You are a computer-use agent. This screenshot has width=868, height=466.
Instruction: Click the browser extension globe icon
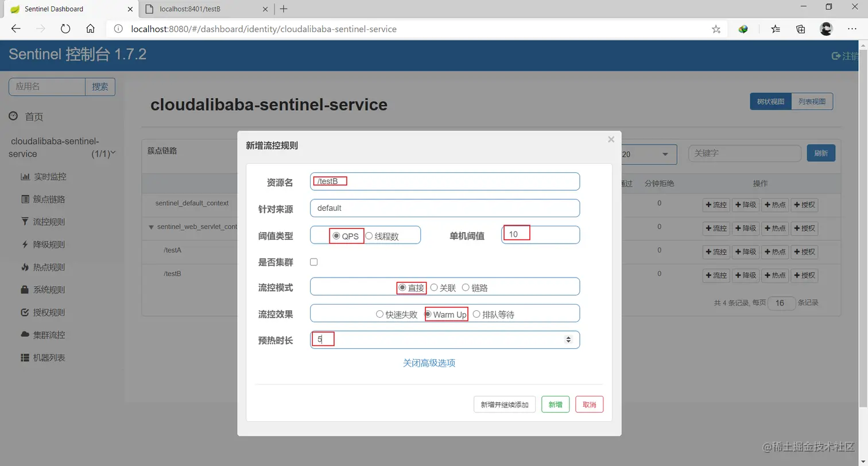tap(743, 29)
